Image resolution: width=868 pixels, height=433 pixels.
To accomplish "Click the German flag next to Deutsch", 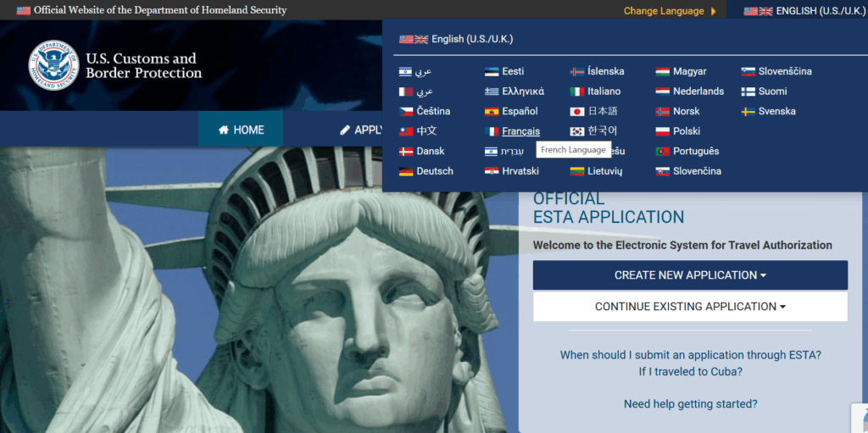I will tap(406, 171).
